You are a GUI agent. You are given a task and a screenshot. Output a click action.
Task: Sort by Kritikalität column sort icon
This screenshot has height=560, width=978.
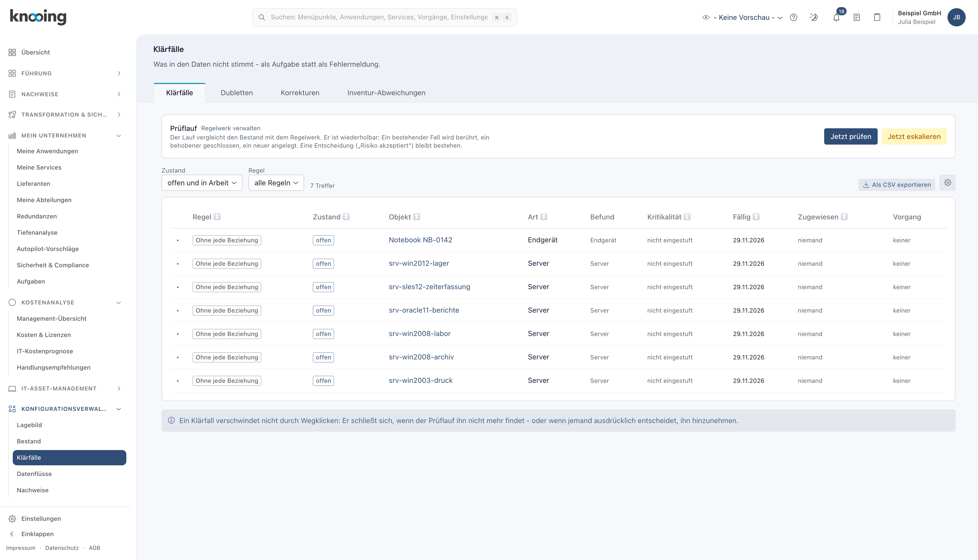(687, 217)
